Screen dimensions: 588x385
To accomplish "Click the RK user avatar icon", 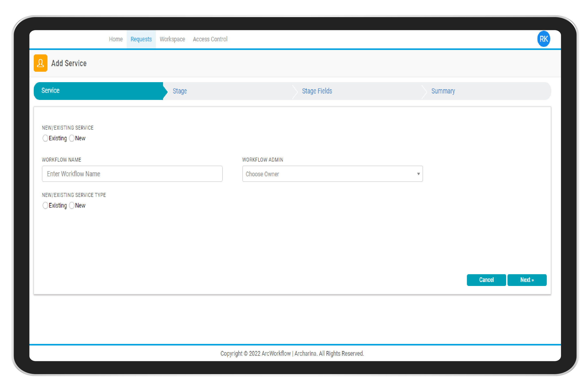I will click(x=543, y=39).
